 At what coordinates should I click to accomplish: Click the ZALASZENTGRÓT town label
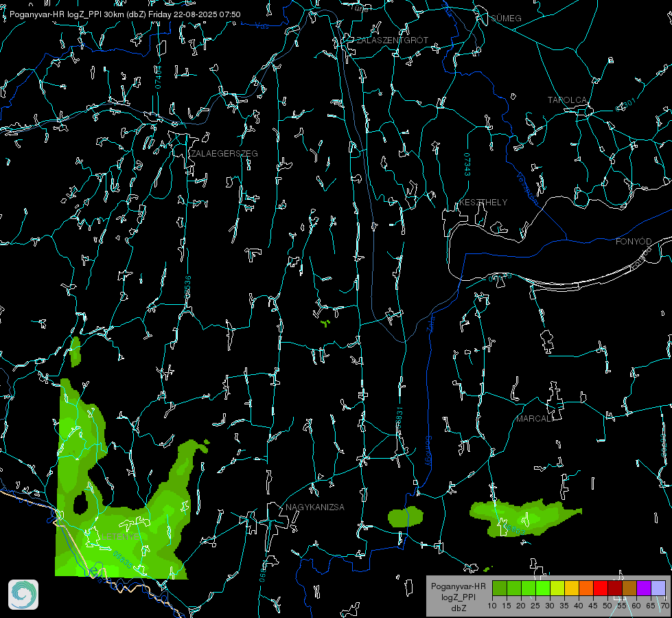(392, 41)
